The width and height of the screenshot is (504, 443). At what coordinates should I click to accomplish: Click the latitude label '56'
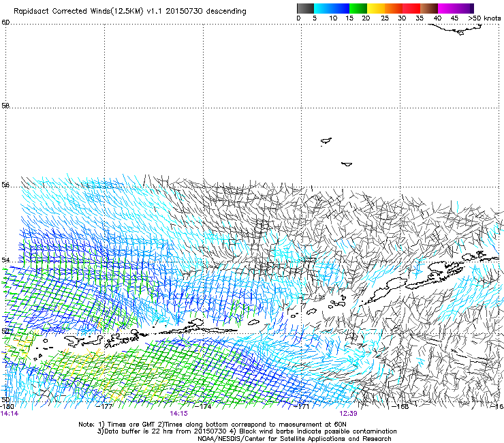point(5,185)
